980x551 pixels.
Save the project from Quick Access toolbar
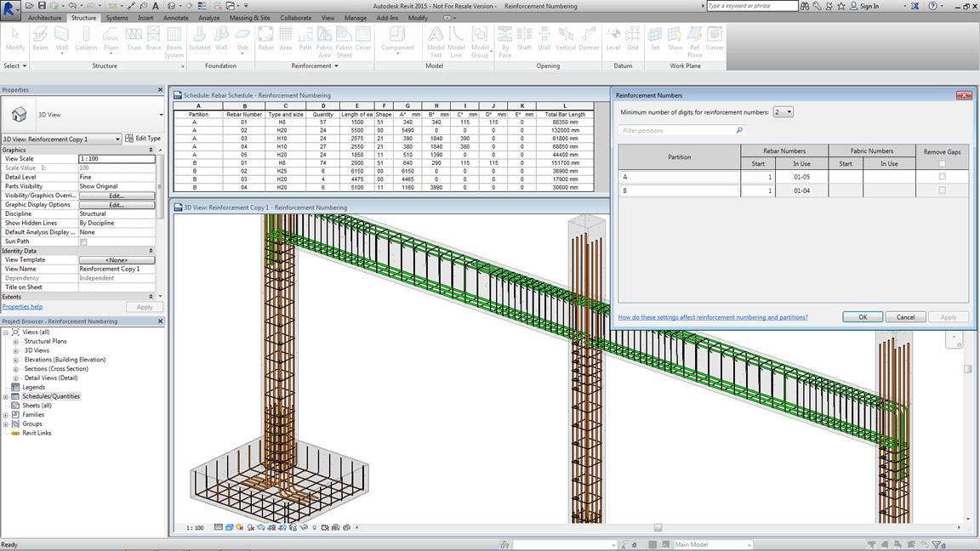pyautogui.click(x=42, y=6)
